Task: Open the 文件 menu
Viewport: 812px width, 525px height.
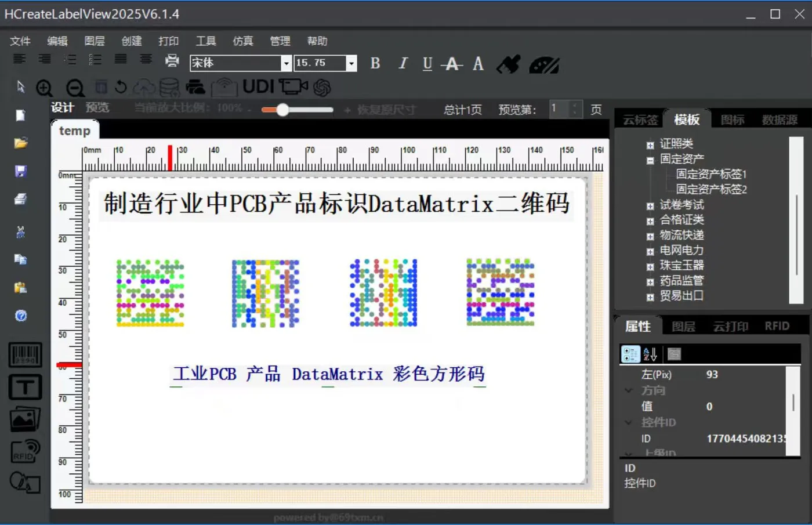Action: [x=20, y=41]
